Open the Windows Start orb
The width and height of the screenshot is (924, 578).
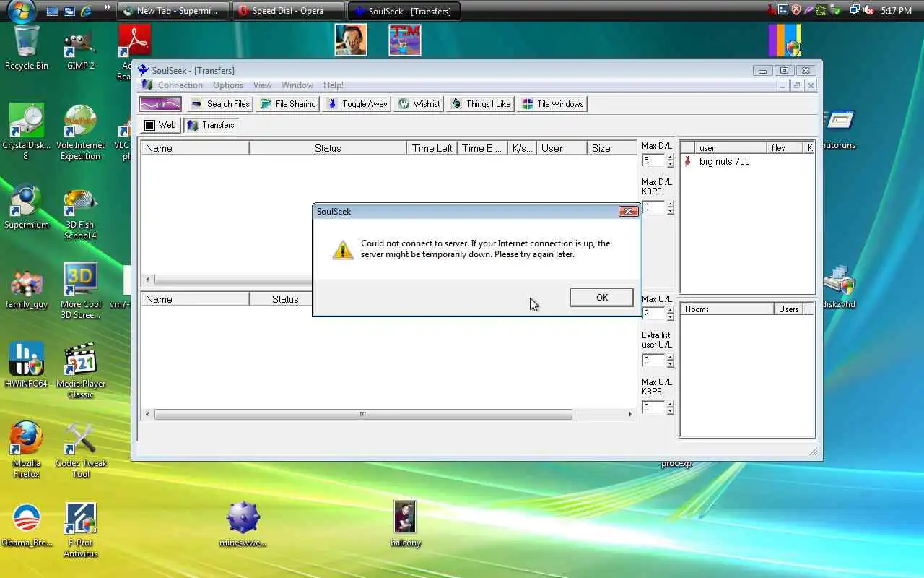click(21, 11)
